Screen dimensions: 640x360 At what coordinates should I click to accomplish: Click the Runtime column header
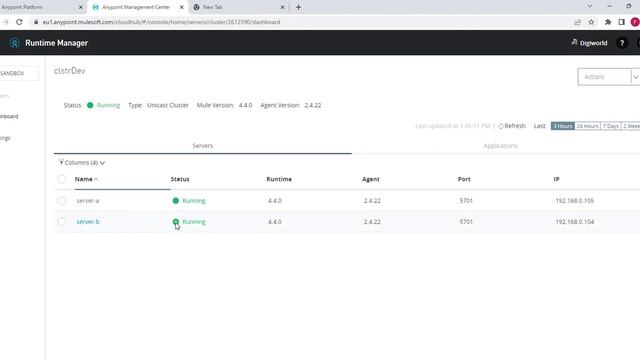tap(279, 179)
